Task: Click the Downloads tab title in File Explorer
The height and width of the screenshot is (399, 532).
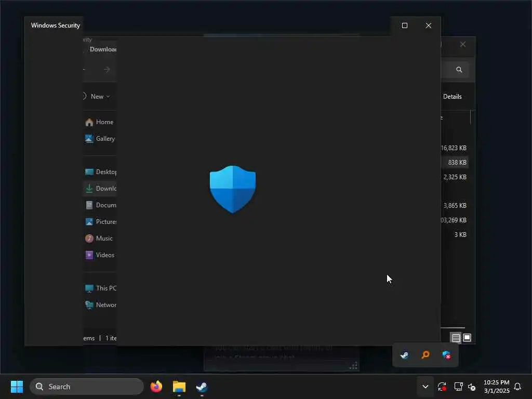Action: pyautogui.click(x=103, y=49)
